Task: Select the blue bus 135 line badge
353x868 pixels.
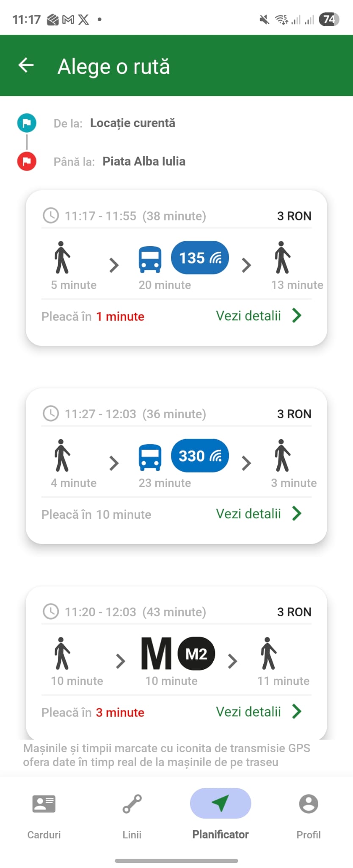Action: tap(200, 258)
